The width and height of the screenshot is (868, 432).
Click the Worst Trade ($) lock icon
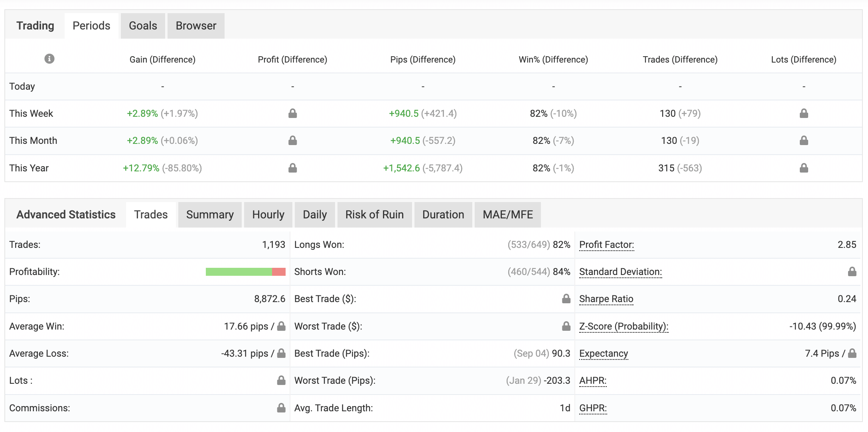(566, 326)
